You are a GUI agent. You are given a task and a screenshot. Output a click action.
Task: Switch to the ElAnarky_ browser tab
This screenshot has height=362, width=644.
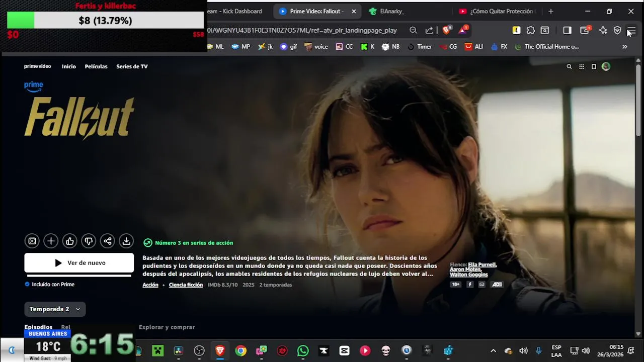pyautogui.click(x=392, y=11)
